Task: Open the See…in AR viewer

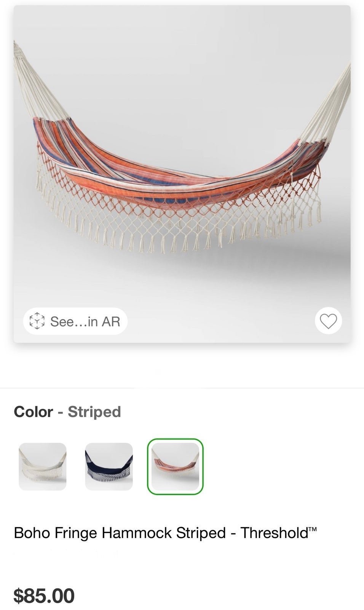Action: pos(75,321)
